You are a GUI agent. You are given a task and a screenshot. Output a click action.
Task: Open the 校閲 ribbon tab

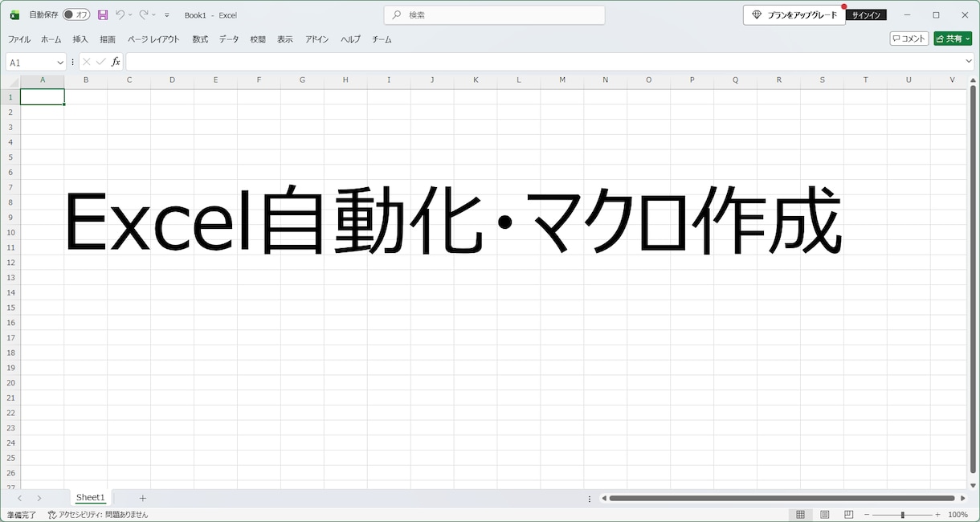point(258,39)
